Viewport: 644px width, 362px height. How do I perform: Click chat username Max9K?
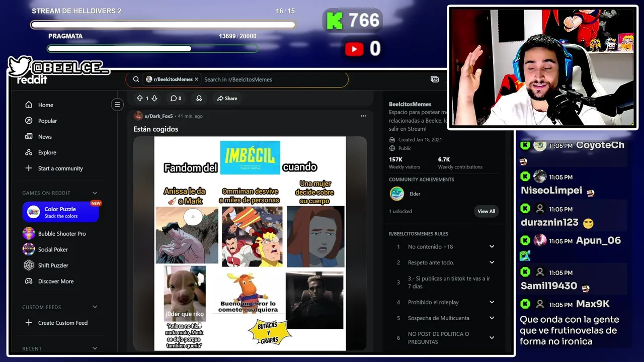pyautogui.click(x=593, y=304)
